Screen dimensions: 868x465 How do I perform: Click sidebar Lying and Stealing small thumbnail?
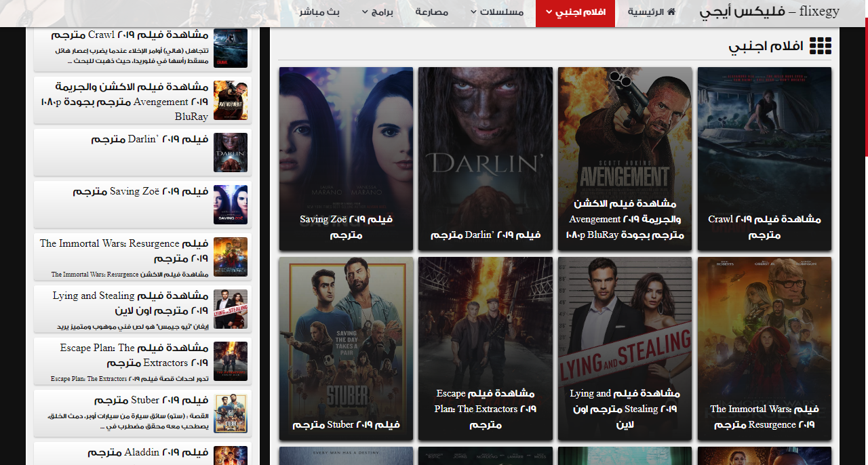point(231,309)
